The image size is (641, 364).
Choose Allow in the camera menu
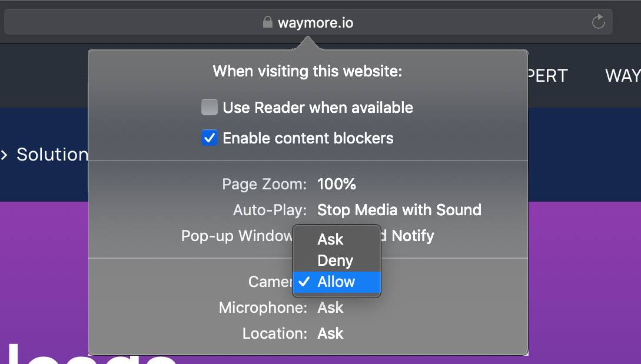point(337,282)
